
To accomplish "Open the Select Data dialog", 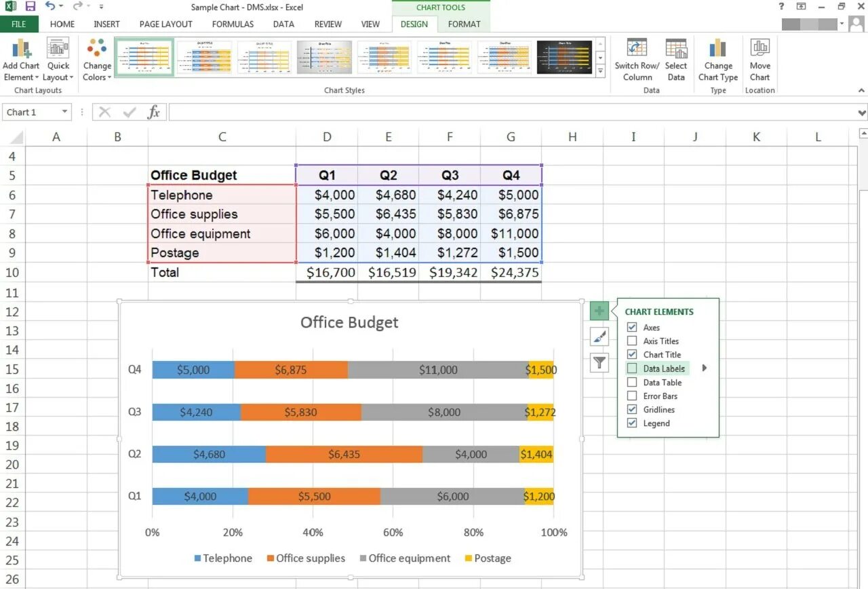I will pos(676,60).
